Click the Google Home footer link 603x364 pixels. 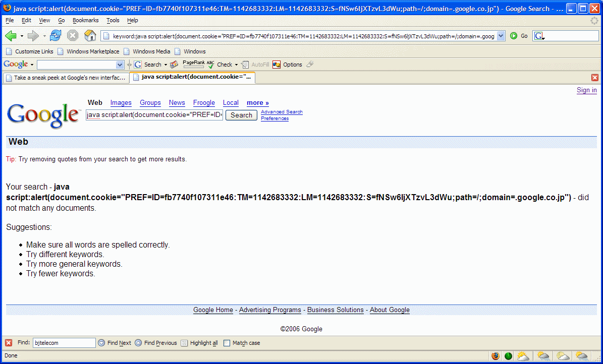coord(213,310)
